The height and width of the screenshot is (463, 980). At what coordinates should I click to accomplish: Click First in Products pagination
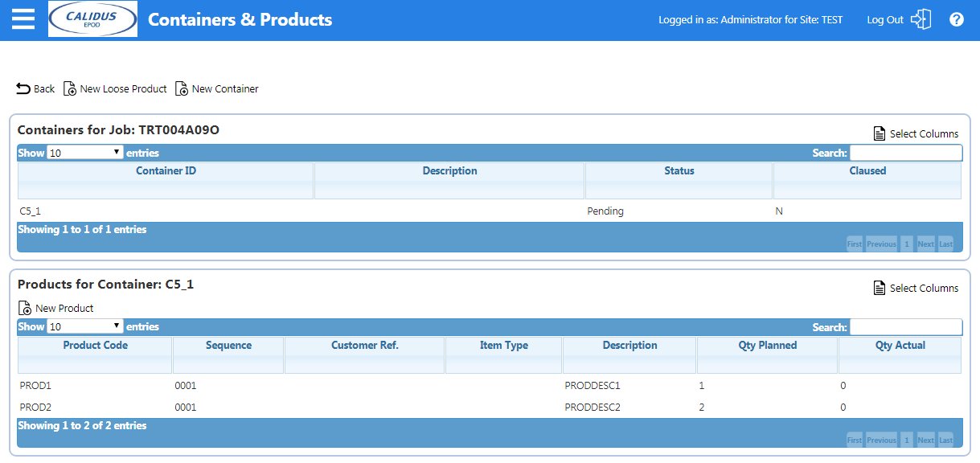(x=855, y=440)
